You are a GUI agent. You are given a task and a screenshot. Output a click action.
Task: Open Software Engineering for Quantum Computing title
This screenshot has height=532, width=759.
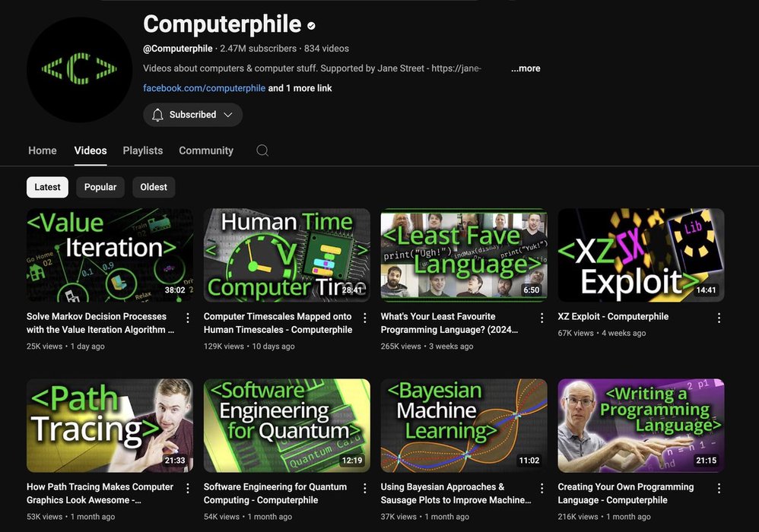(x=275, y=493)
